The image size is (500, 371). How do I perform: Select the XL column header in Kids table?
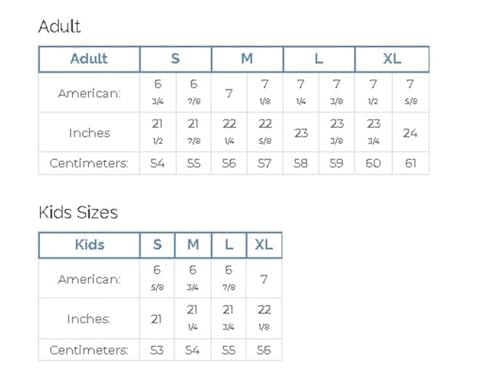coord(264,245)
